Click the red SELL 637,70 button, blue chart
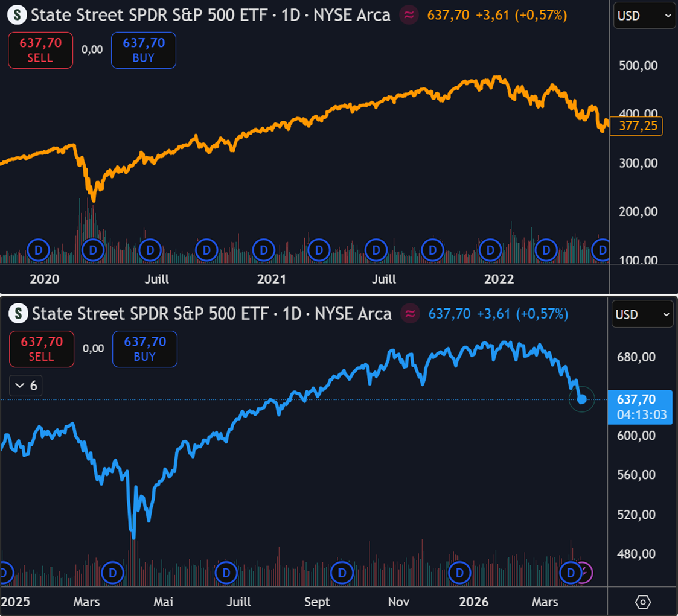This screenshot has width=678, height=616. pos(42,349)
